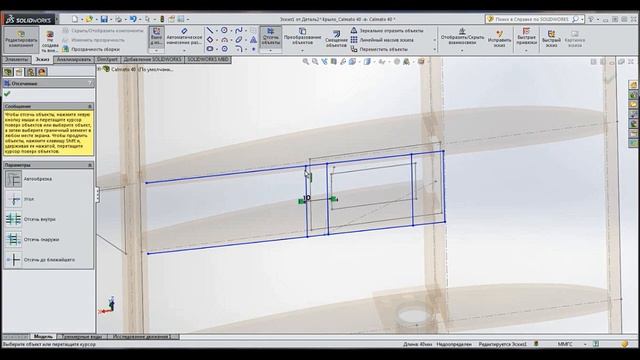Click the Edit Component (Редактировать компонент) button
Image resolution: width=640 pixels, height=360 pixels.
click(x=21, y=39)
